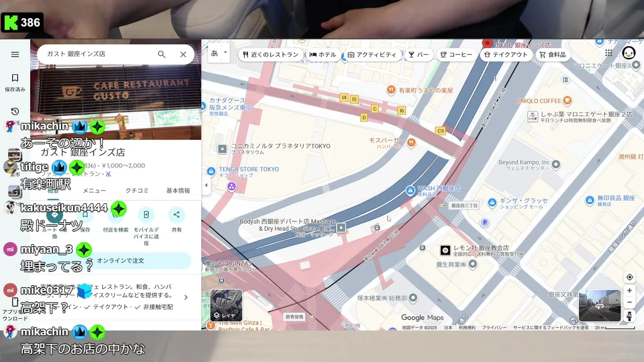Click the Street View pegman icon
The width and height of the screenshot is (644, 362).
click(x=629, y=316)
